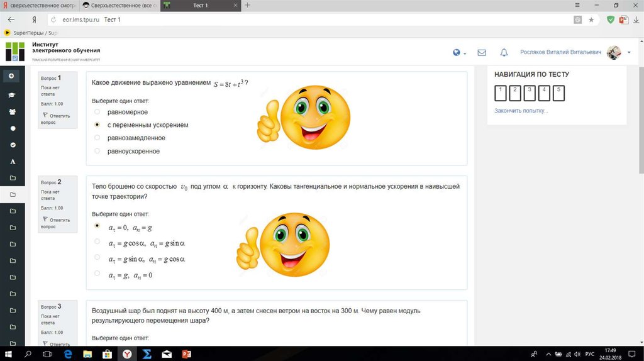Click the letter A sidebar icon
The image size is (644, 361).
(12, 161)
